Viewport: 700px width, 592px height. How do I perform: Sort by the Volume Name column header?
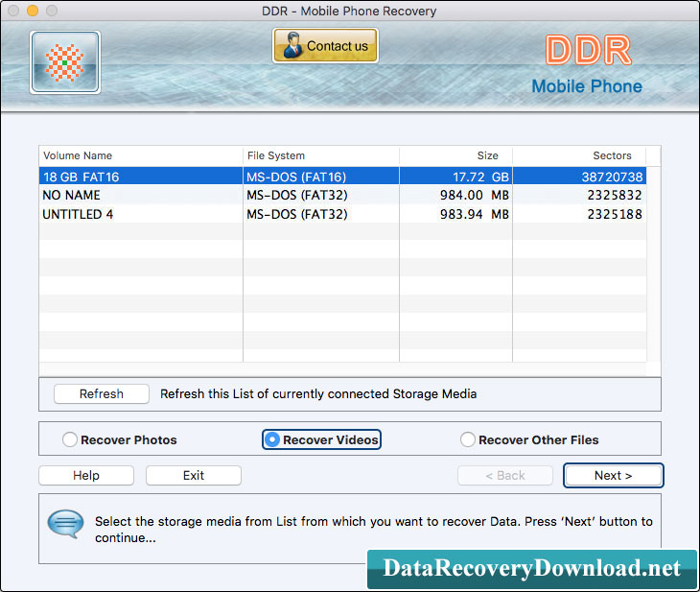coord(141,155)
